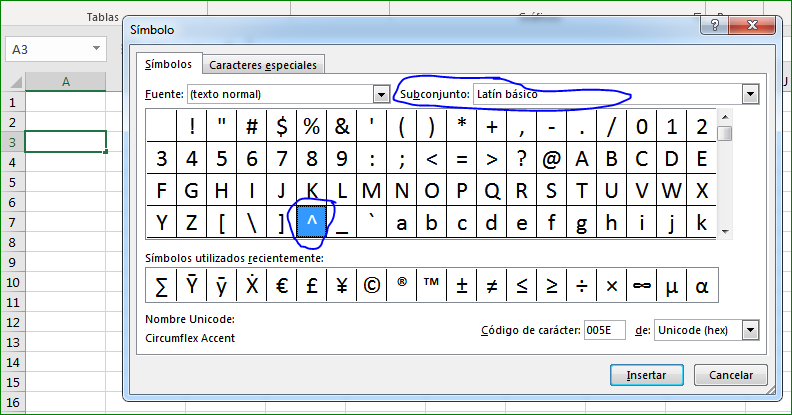Pick the Ẋ recent symbol
Screen dimensions: 792x415
pos(252,285)
